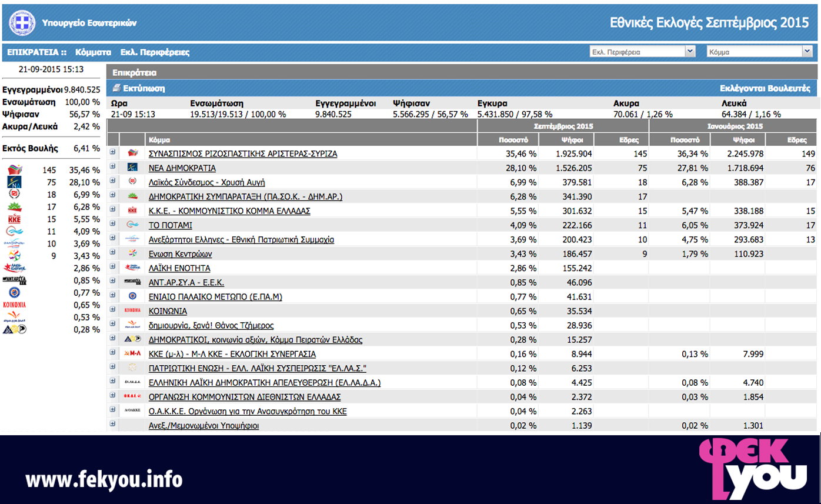
Task: Open the Εκλ. Περιφέρειες menu item
Action: pos(155,52)
